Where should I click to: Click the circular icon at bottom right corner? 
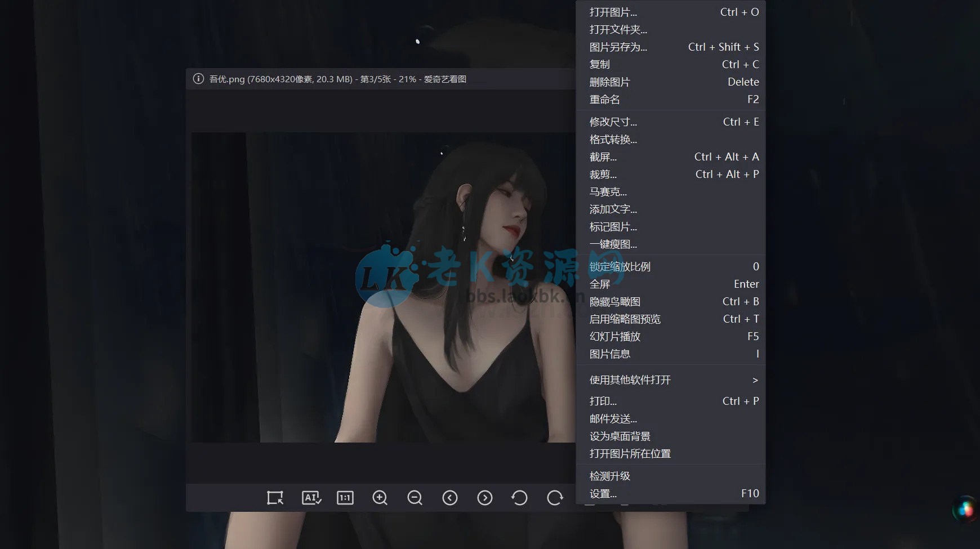(x=965, y=506)
